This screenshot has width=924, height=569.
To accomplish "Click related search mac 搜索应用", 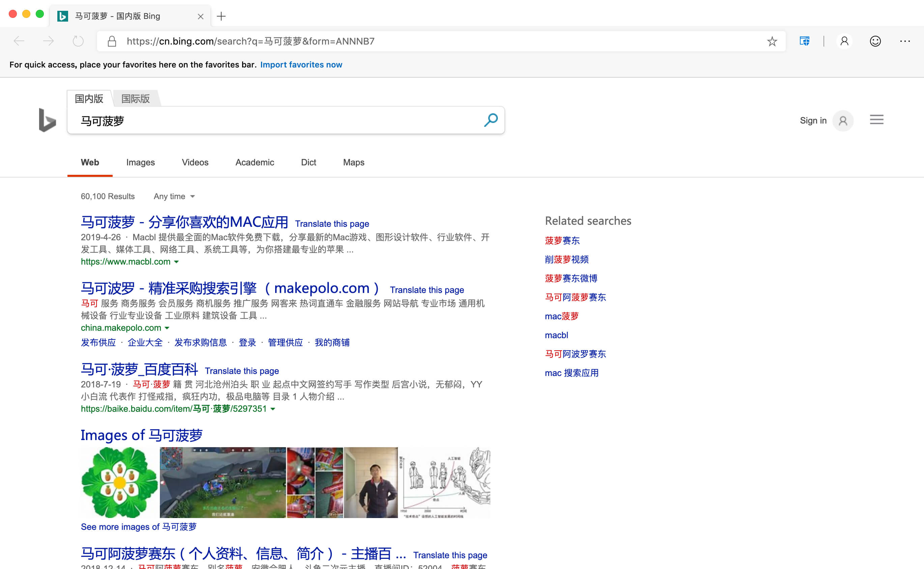I will 571,373.
